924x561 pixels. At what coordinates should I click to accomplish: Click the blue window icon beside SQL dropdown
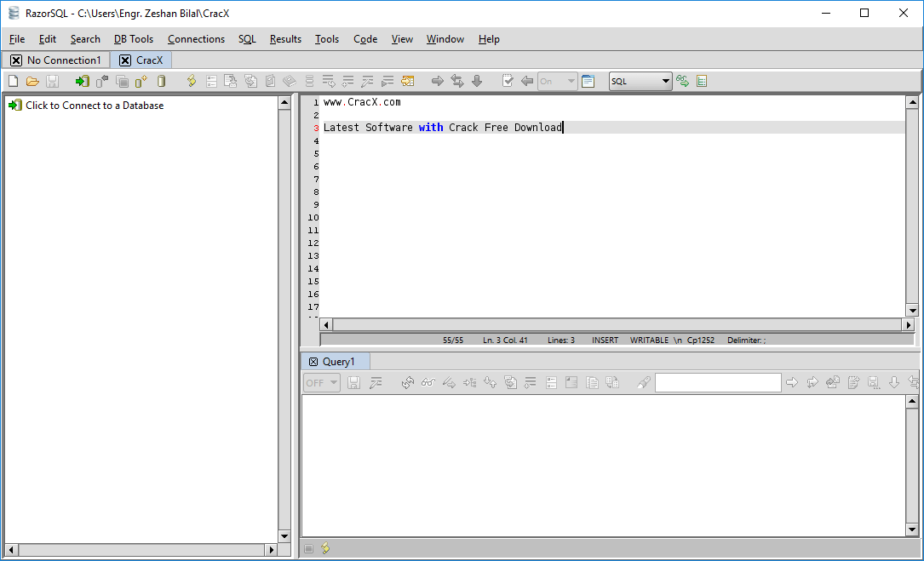(x=588, y=82)
